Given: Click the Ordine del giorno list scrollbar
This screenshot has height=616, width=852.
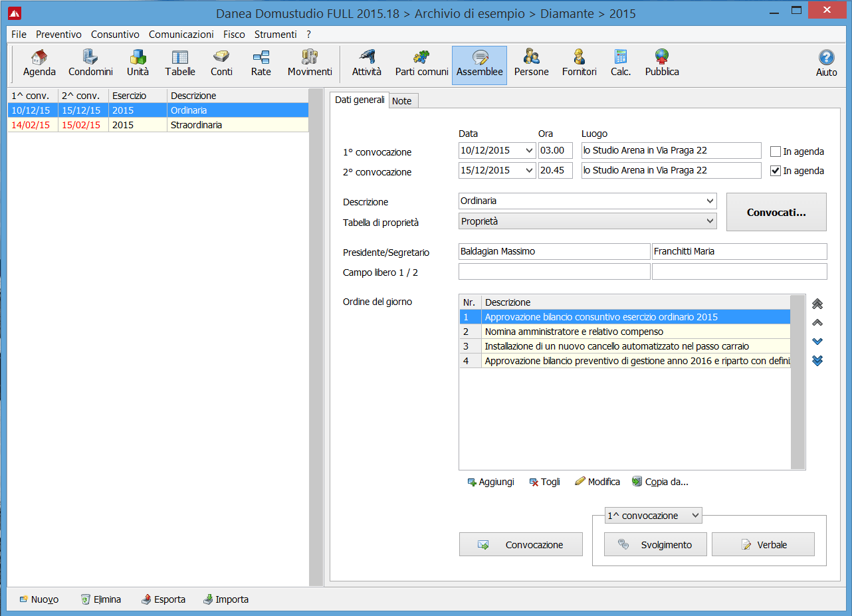Looking at the screenshot, I should click(798, 383).
